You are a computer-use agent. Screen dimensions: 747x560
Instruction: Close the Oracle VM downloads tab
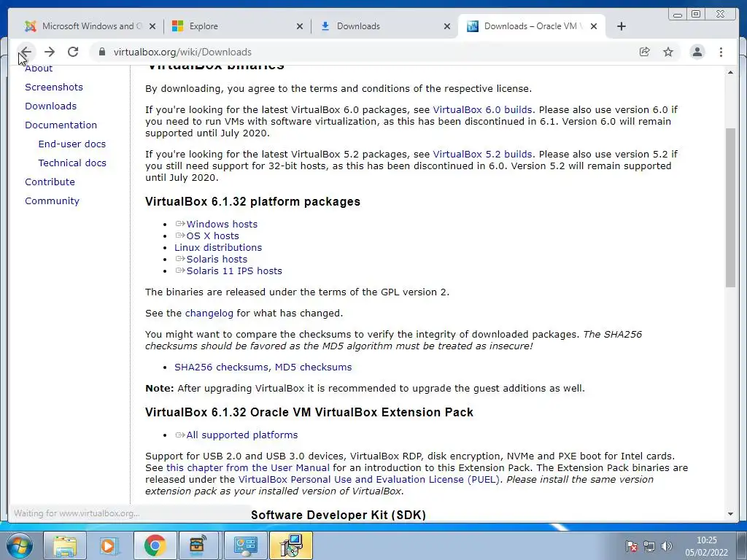(x=594, y=26)
